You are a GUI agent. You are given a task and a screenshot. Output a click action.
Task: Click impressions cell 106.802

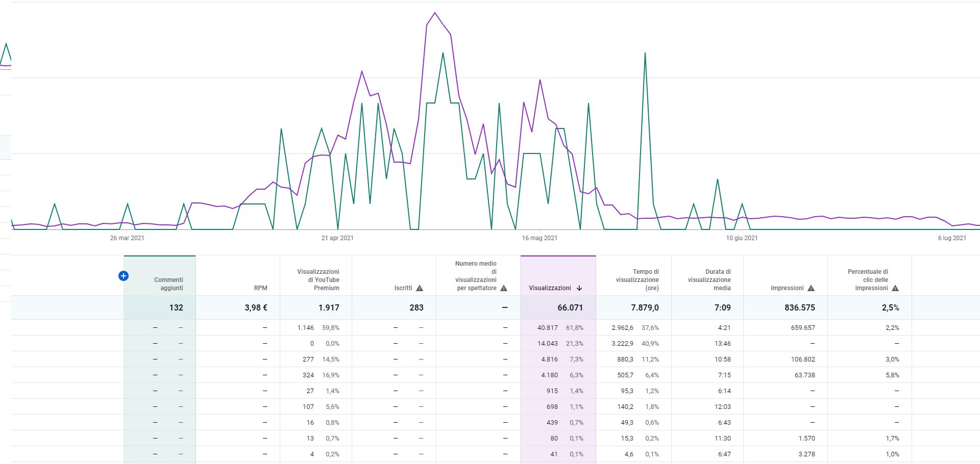pos(803,359)
